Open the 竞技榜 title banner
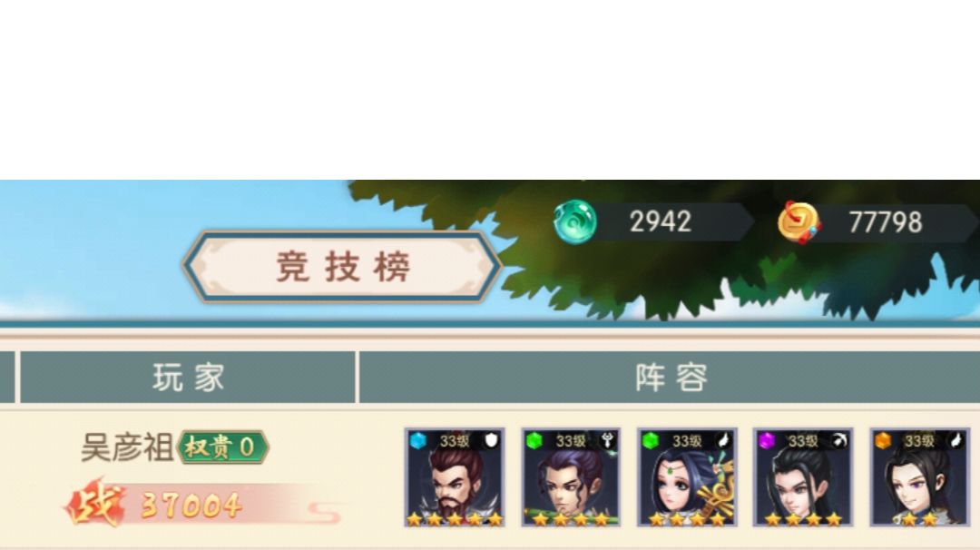Image resolution: width=980 pixels, height=550 pixels. click(341, 267)
